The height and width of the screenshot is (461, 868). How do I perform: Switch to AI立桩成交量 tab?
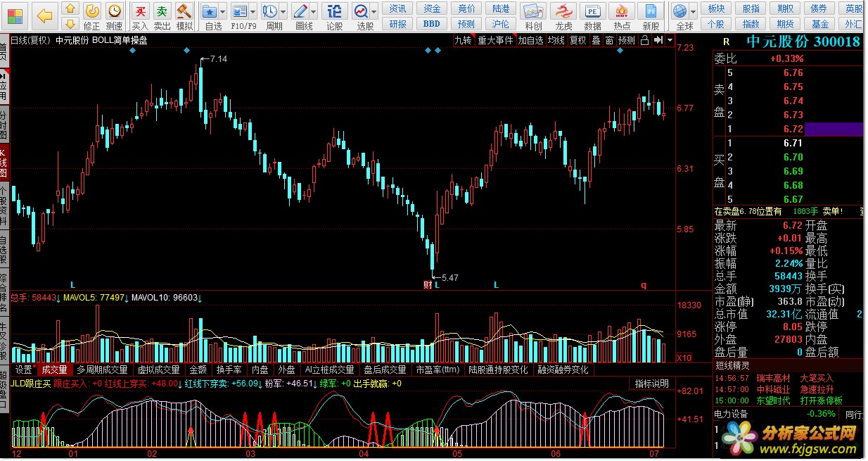[x=329, y=370]
